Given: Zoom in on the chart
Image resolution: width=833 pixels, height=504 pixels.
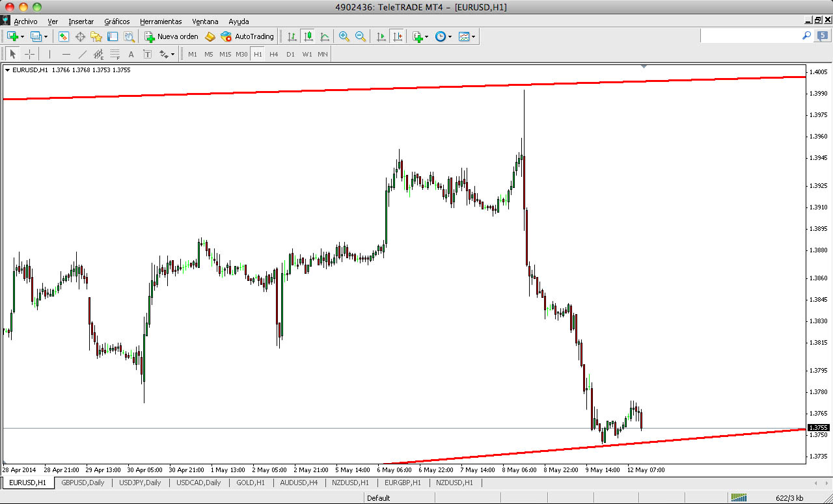Looking at the screenshot, I should point(344,36).
